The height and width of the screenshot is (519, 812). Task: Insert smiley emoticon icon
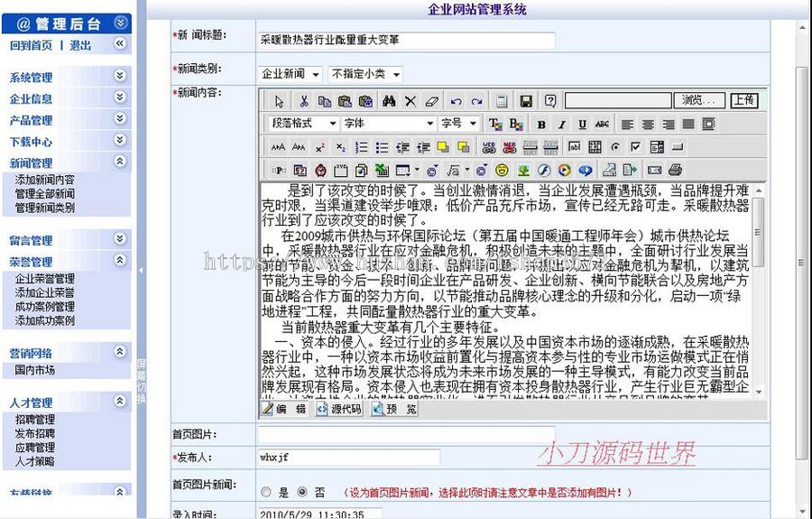click(502, 170)
